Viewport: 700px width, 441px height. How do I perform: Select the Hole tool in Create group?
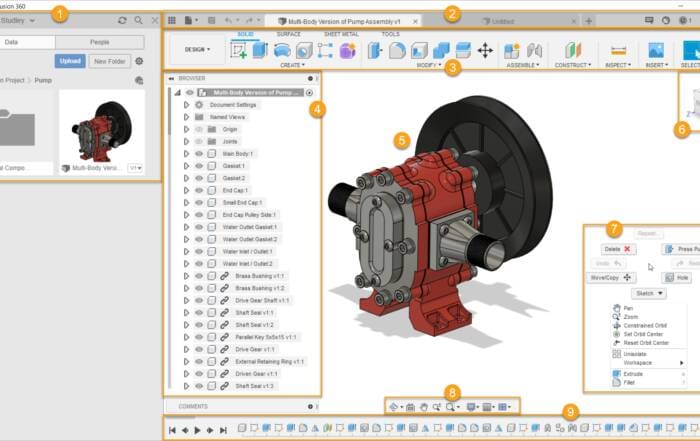304,50
